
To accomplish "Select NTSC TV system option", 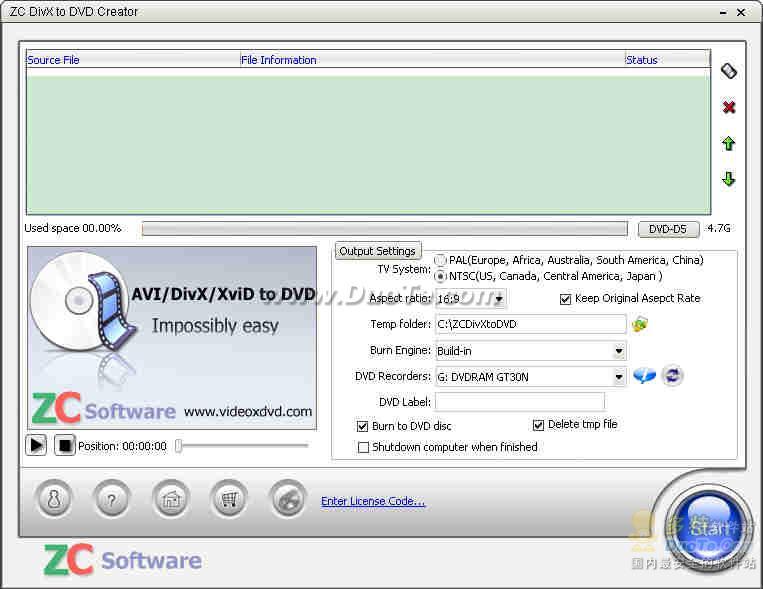I will click(x=440, y=276).
